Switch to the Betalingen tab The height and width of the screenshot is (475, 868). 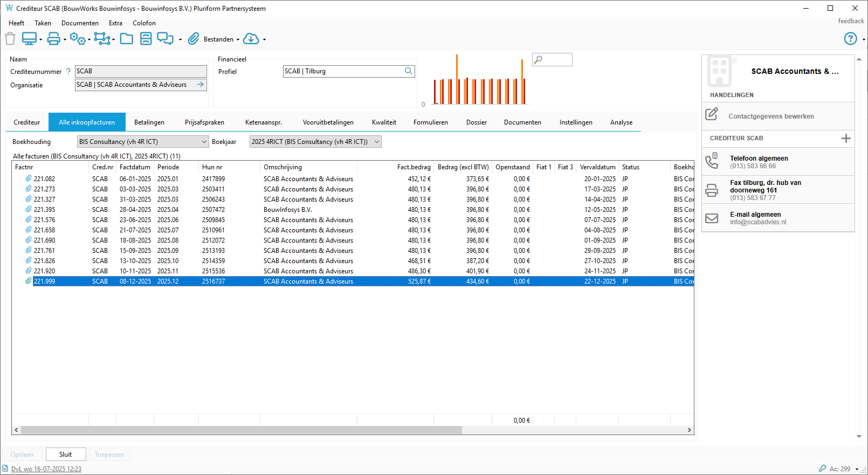pos(149,122)
